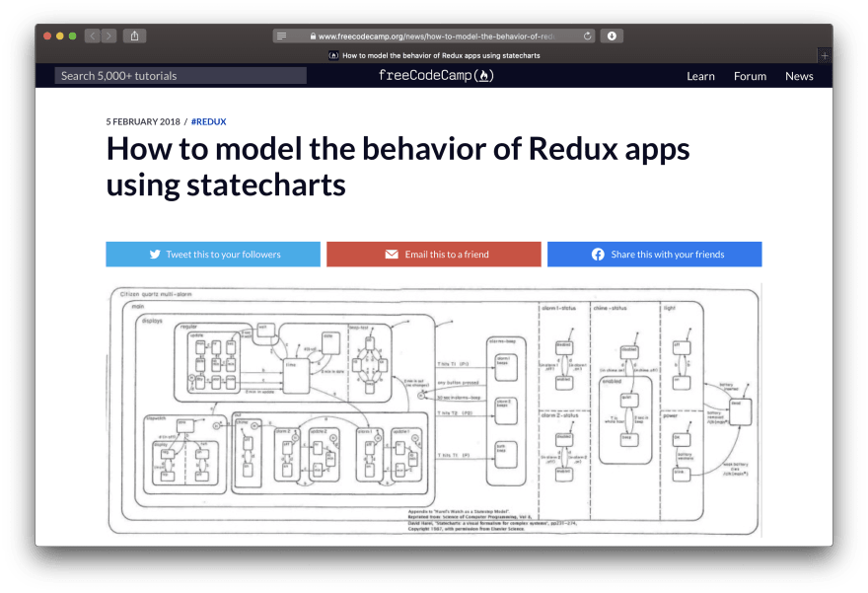Viewport: 868px width, 593px height.
Task: Open the freeCodeCamp home logo
Action: tap(436, 75)
